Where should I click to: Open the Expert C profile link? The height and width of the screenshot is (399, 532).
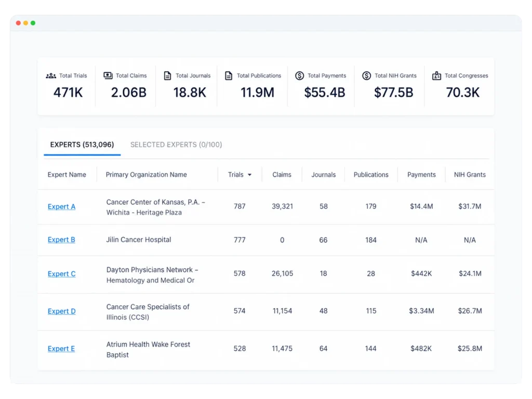pos(61,274)
